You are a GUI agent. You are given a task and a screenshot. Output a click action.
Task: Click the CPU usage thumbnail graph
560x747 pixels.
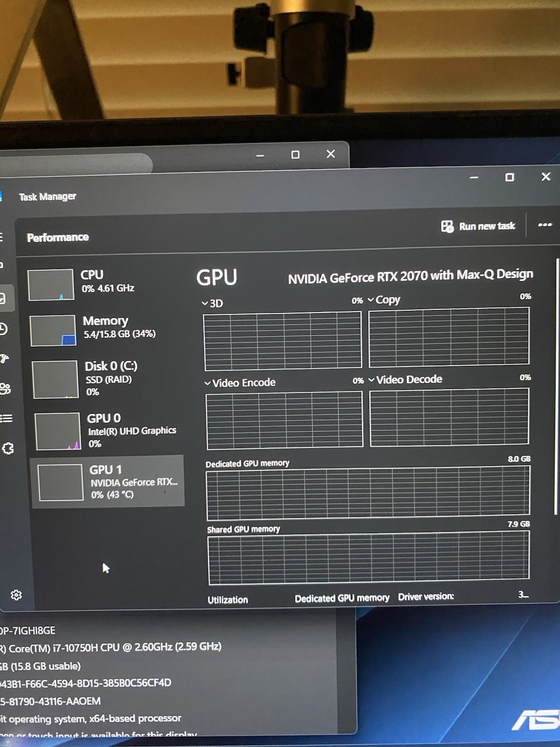51,285
